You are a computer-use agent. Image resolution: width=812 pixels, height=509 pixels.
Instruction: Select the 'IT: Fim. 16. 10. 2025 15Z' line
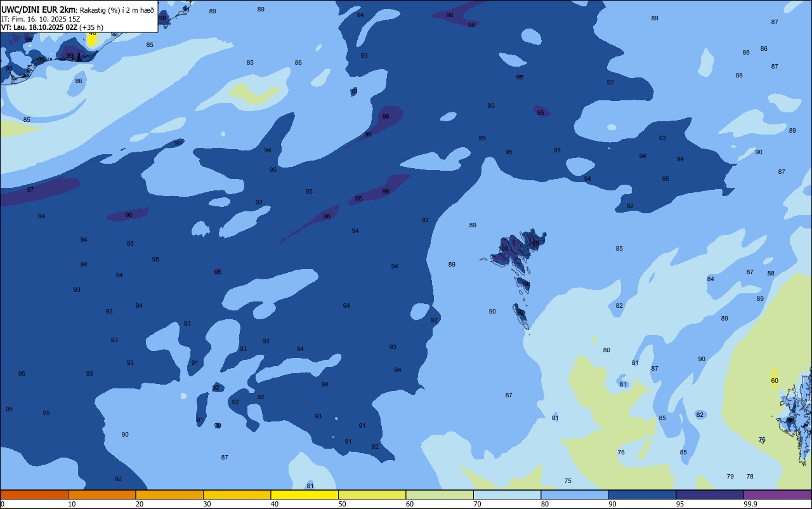tap(41, 19)
